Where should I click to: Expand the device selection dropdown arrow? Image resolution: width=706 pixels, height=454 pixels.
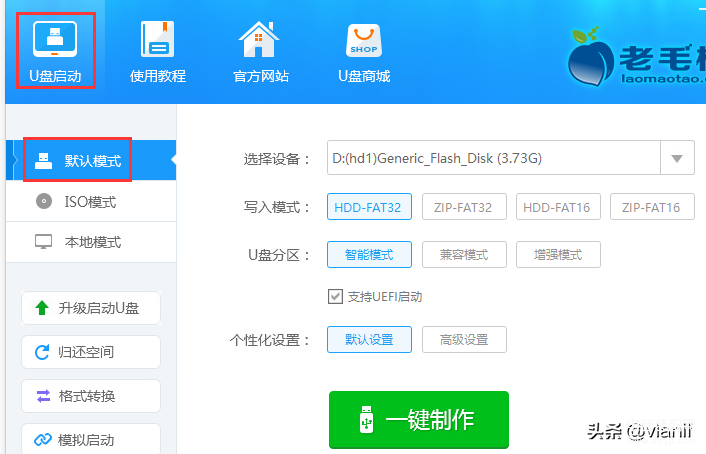(677, 158)
